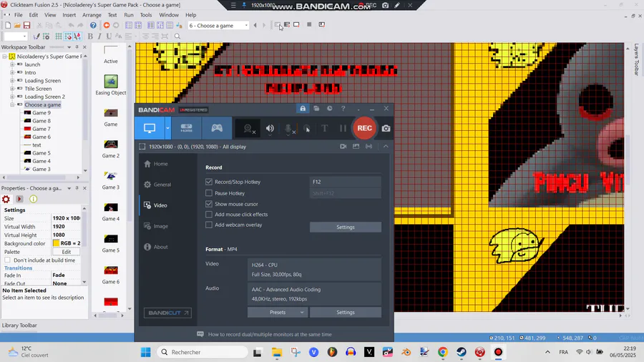Click the New file icon in Fusion toolbar

point(8,26)
